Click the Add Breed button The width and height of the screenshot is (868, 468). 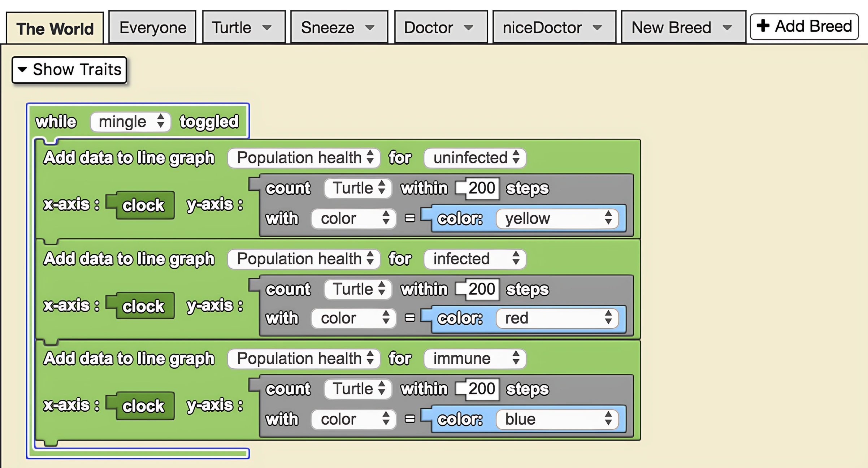tap(804, 26)
